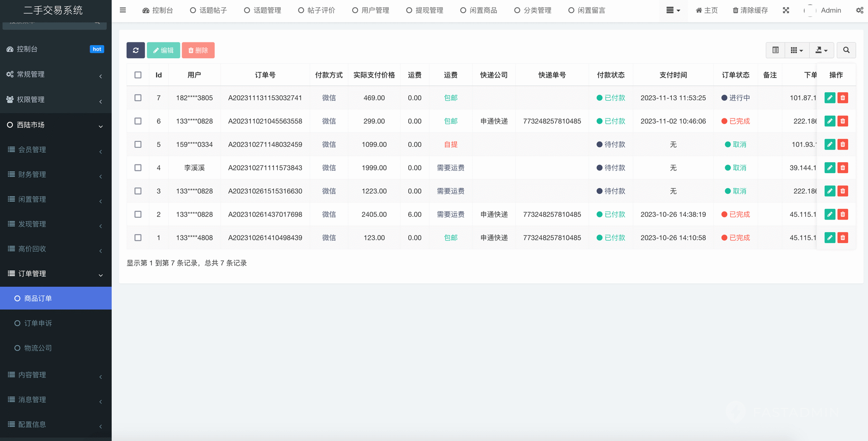Click 包邮 link in order 7 row

point(450,98)
